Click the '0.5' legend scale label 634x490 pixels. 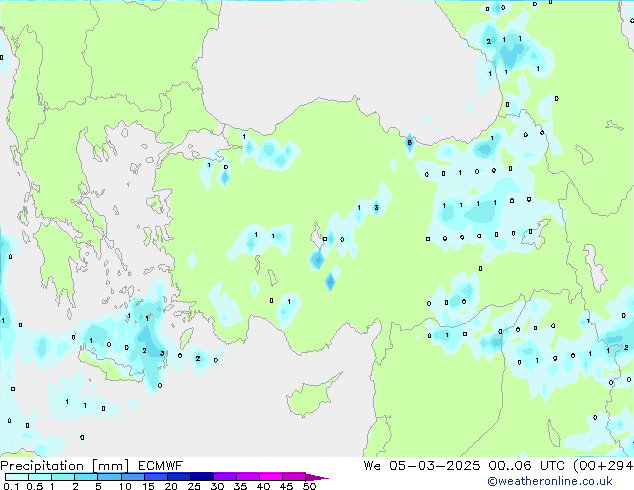pyautogui.click(x=35, y=486)
